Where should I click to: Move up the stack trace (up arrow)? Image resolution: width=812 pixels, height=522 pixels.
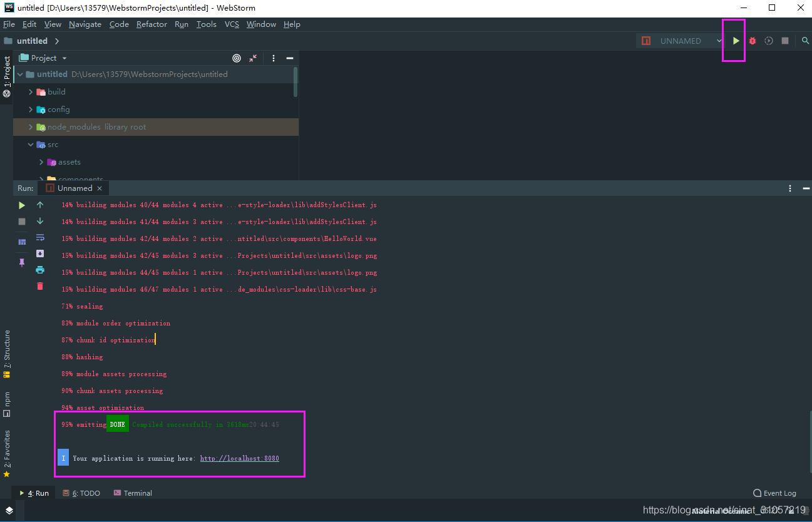click(40, 205)
